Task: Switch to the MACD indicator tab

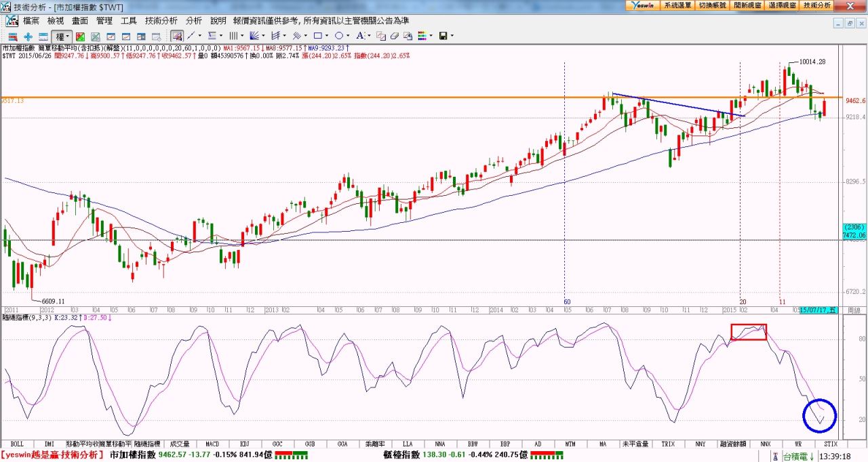Action: [x=212, y=444]
